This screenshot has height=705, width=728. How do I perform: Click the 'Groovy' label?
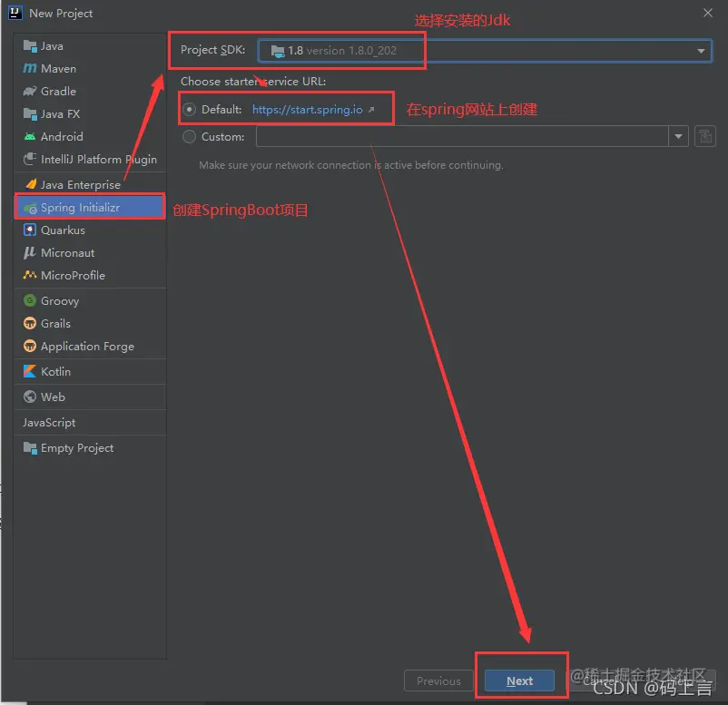pos(60,301)
